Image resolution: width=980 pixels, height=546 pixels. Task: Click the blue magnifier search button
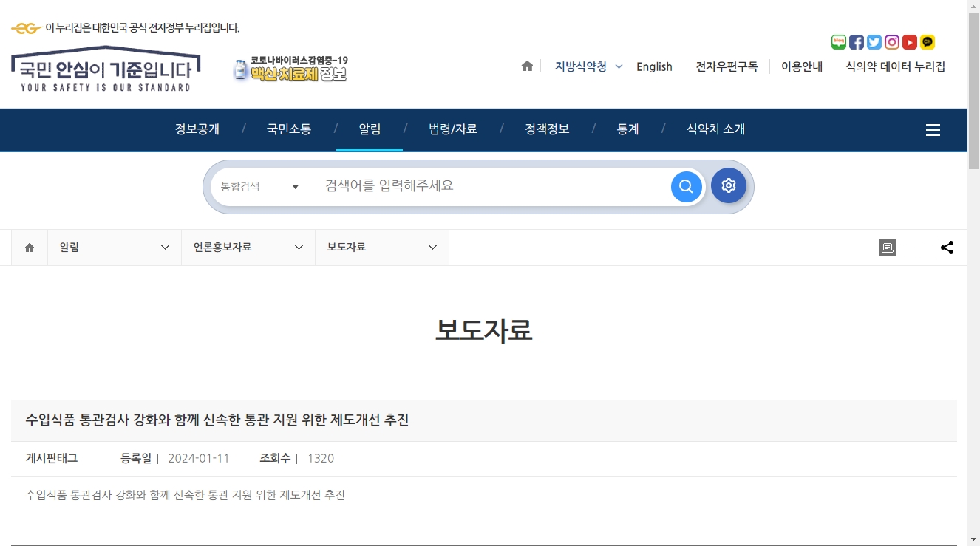tap(686, 186)
